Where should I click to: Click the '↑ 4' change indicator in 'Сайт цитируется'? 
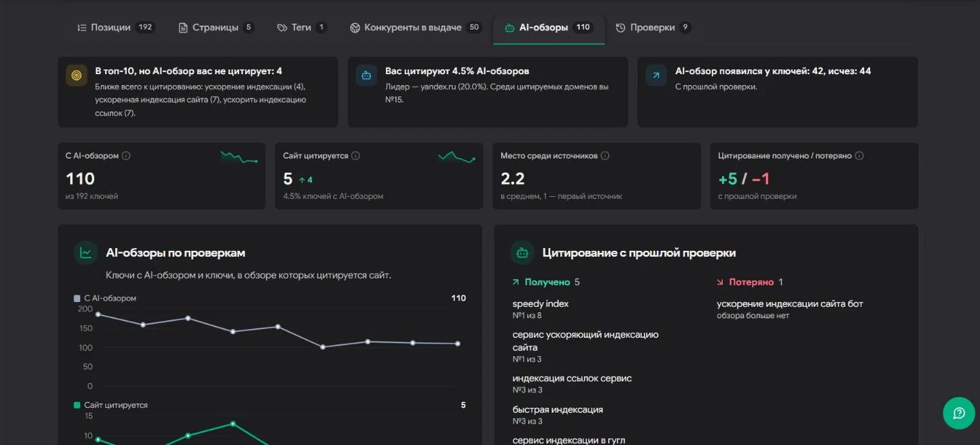[305, 180]
